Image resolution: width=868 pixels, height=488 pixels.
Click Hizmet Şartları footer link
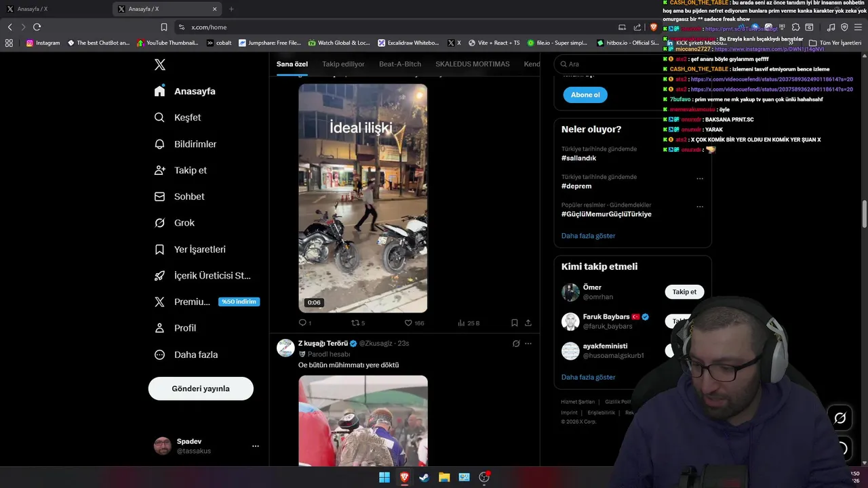click(x=578, y=402)
